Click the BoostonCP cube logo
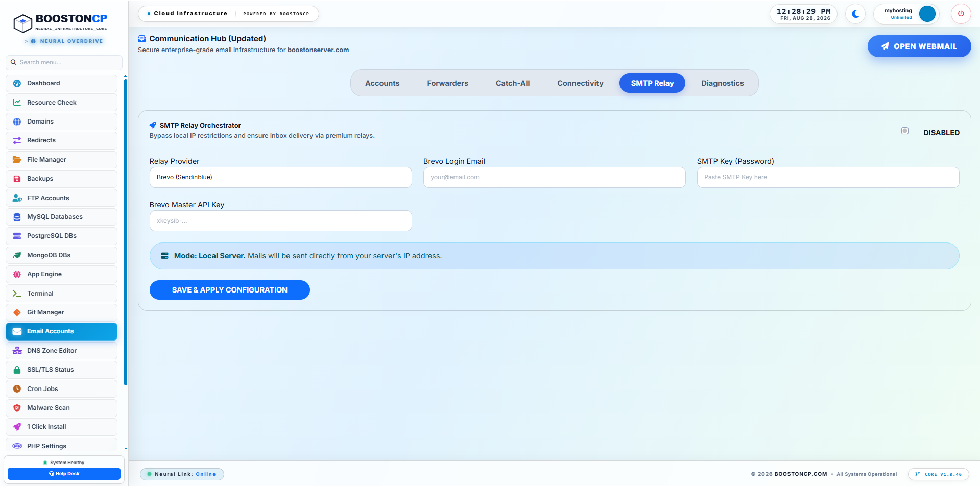980x486 pixels. (x=22, y=23)
